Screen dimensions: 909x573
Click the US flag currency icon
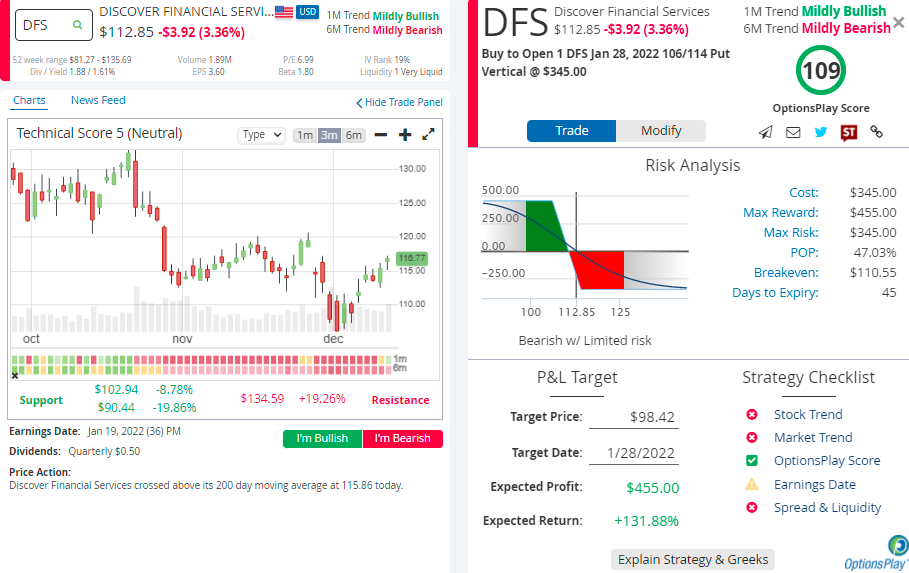tap(284, 12)
